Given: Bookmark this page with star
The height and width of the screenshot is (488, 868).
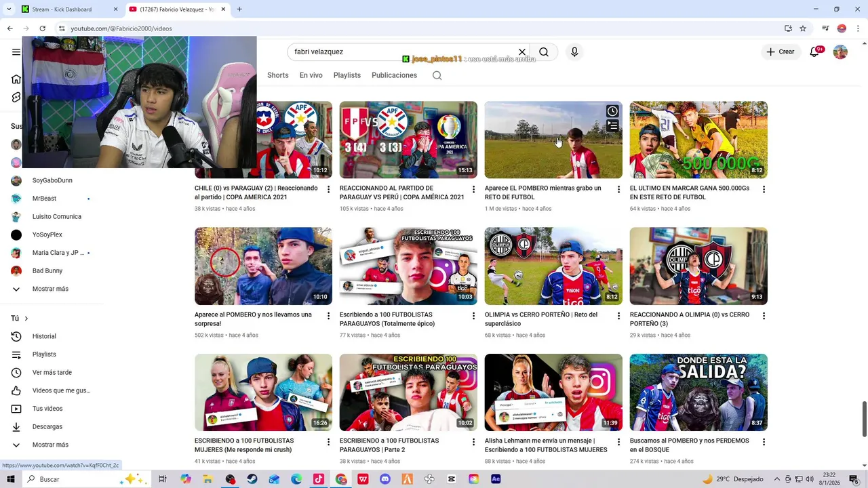Looking at the screenshot, I should [803, 28].
